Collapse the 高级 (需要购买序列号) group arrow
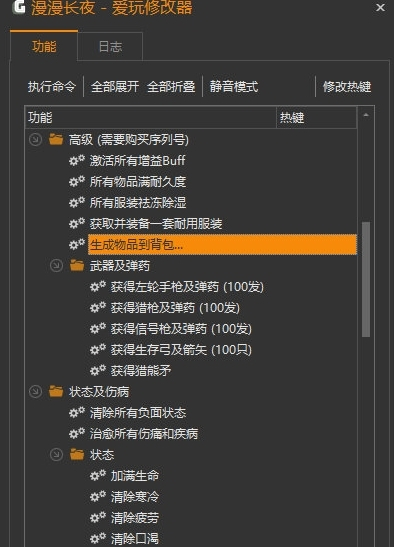The height and width of the screenshot is (547, 394). [x=35, y=140]
